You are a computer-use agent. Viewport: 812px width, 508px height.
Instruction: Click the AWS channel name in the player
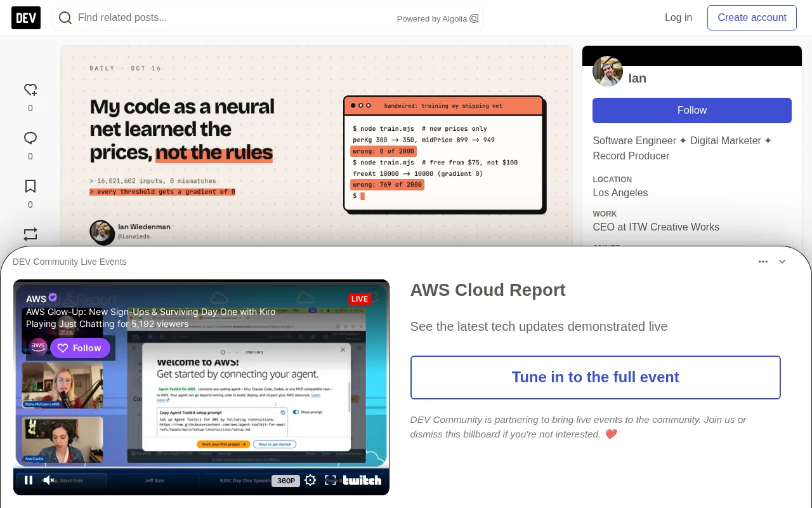(x=36, y=298)
